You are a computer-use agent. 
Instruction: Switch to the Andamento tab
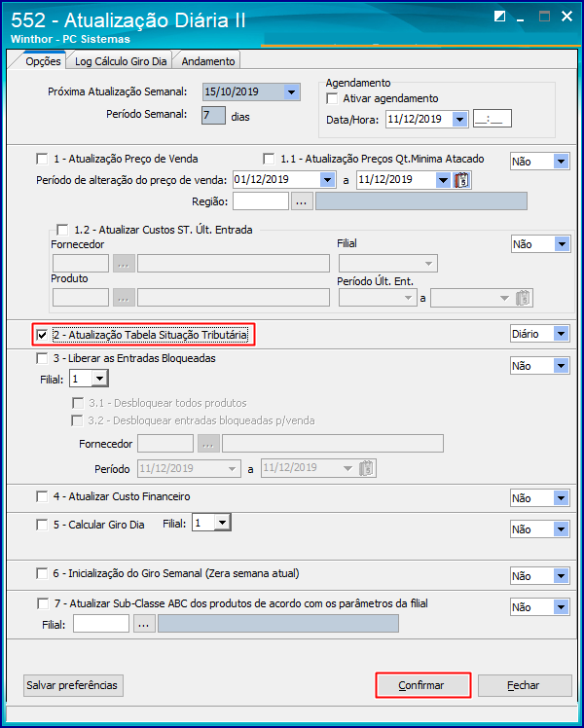(208, 61)
